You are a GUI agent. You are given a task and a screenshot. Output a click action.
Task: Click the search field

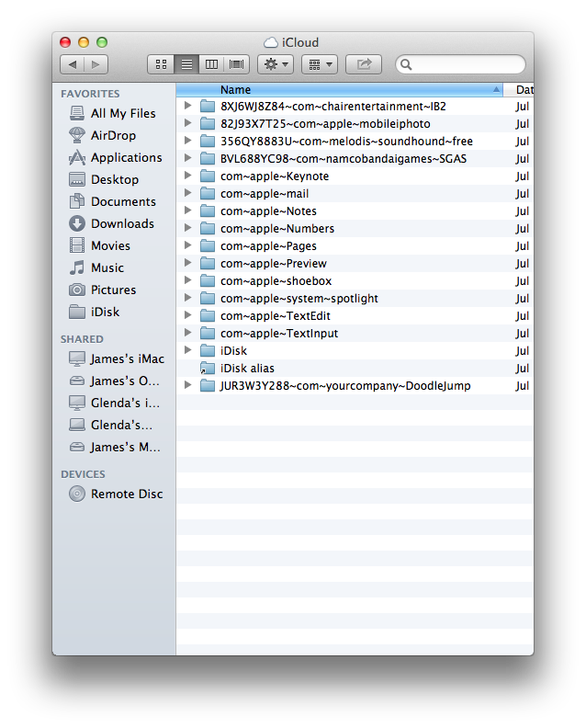(460, 64)
